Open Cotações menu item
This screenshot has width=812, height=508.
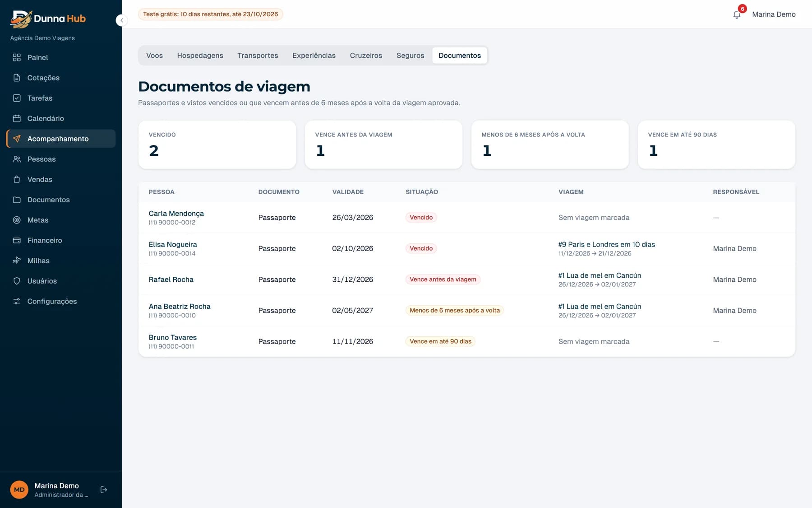pyautogui.click(x=61, y=78)
